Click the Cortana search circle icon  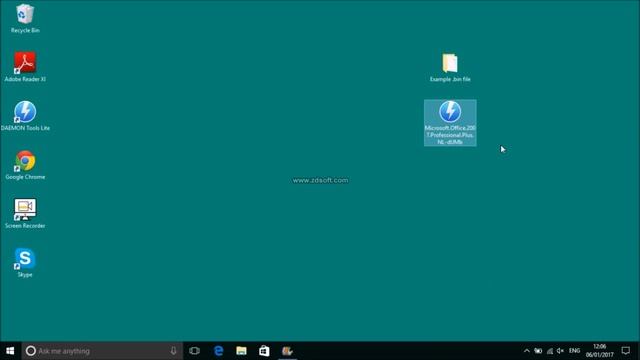point(31,351)
